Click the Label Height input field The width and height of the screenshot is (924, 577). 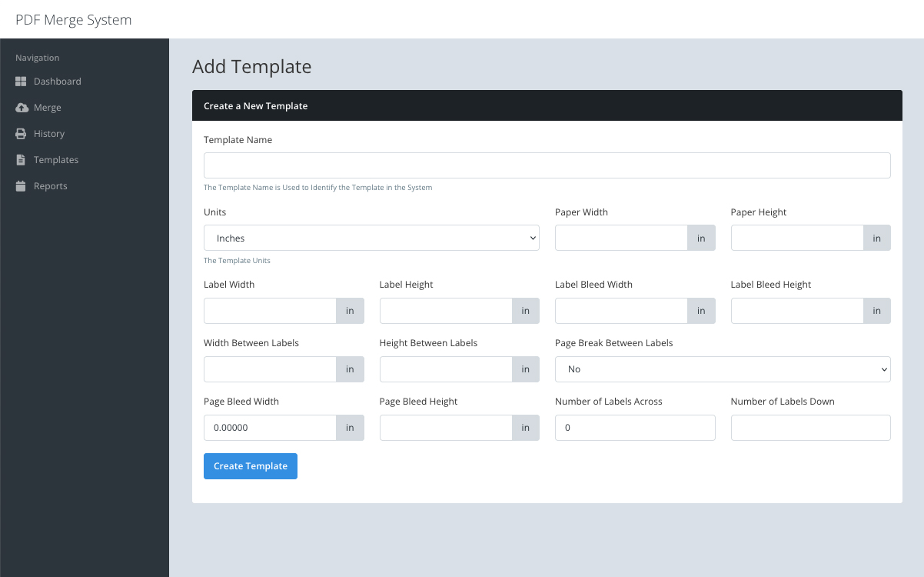tap(446, 311)
